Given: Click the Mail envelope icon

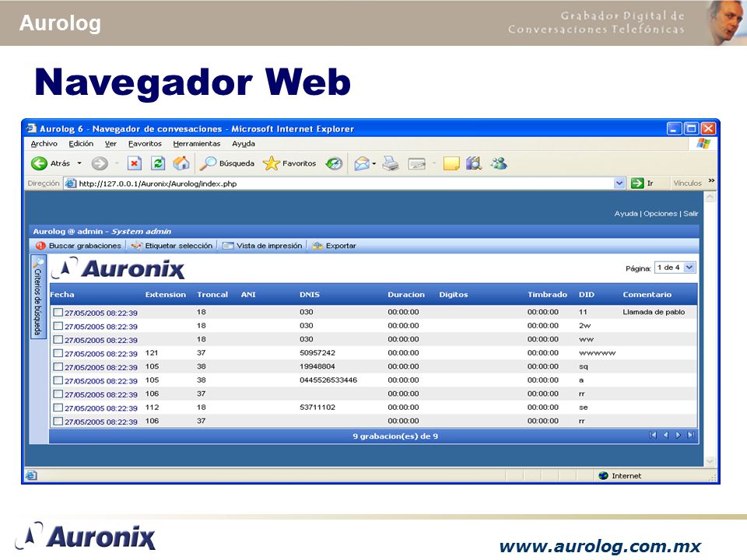Looking at the screenshot, I should coord(362,164).
